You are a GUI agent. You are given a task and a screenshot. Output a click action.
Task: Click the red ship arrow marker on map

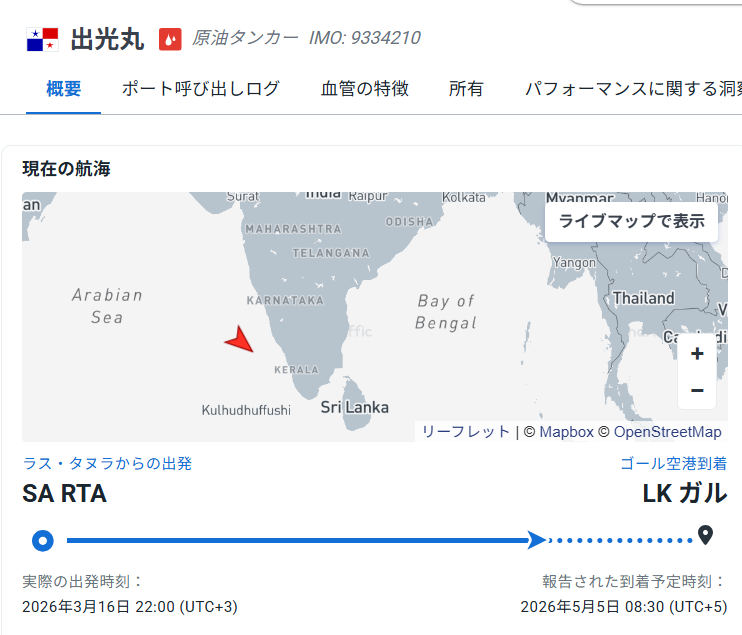(x=240, y=340)
